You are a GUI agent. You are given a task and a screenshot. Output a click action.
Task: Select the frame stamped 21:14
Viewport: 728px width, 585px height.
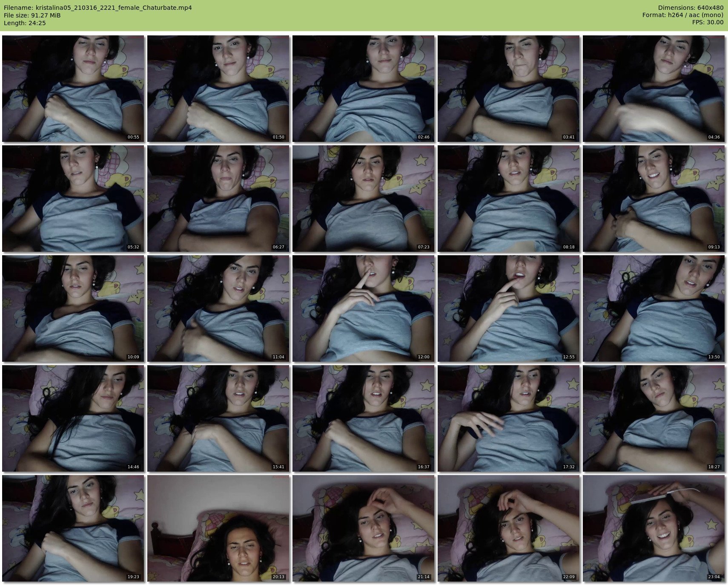point(363,528)
